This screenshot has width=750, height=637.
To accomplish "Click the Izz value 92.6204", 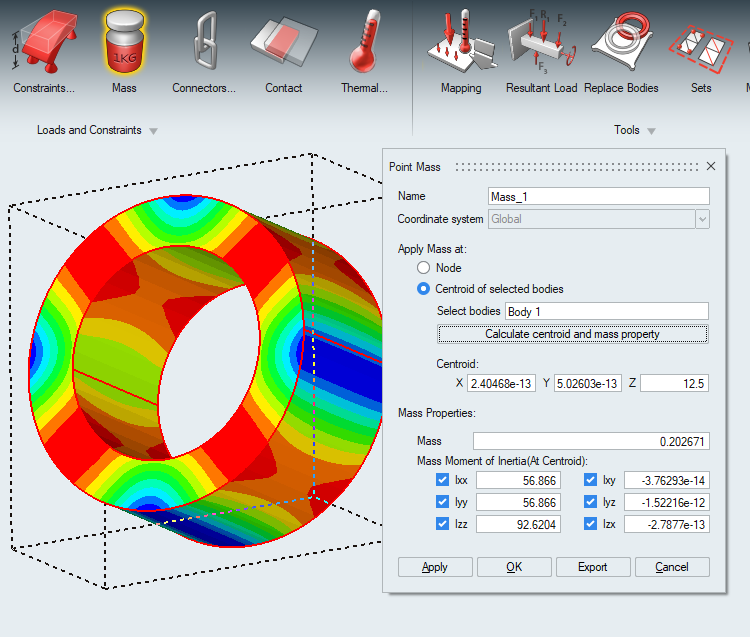I will (x=518, y=524).
